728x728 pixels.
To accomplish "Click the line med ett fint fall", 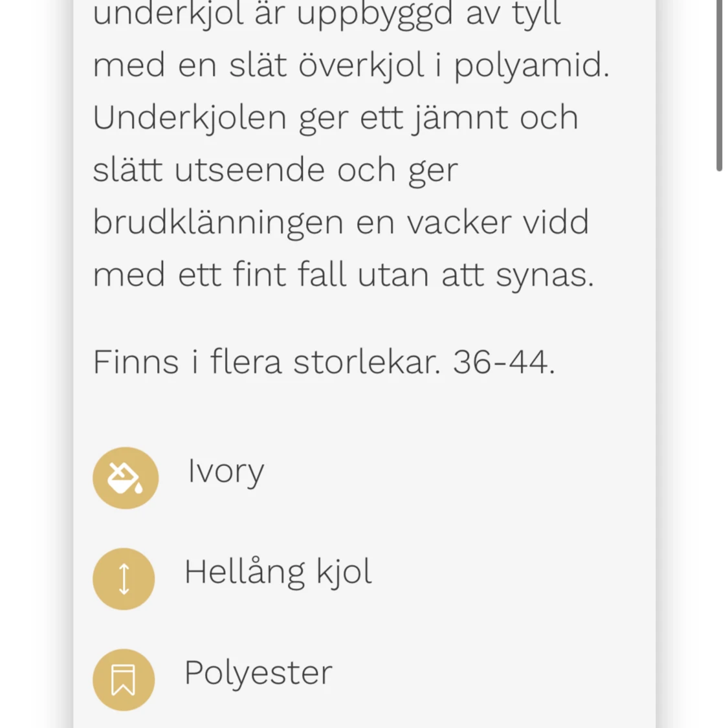I will [343, 276].
